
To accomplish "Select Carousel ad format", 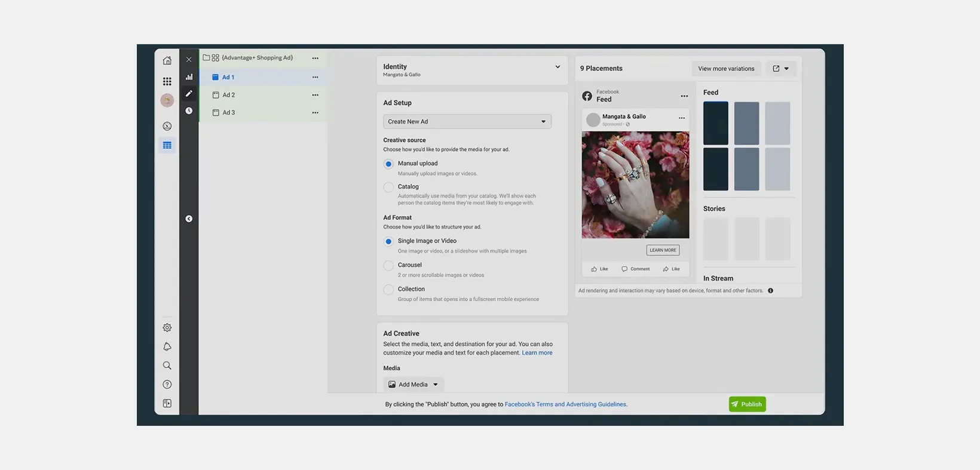I will pyautogui.click(x=388, y=266).
